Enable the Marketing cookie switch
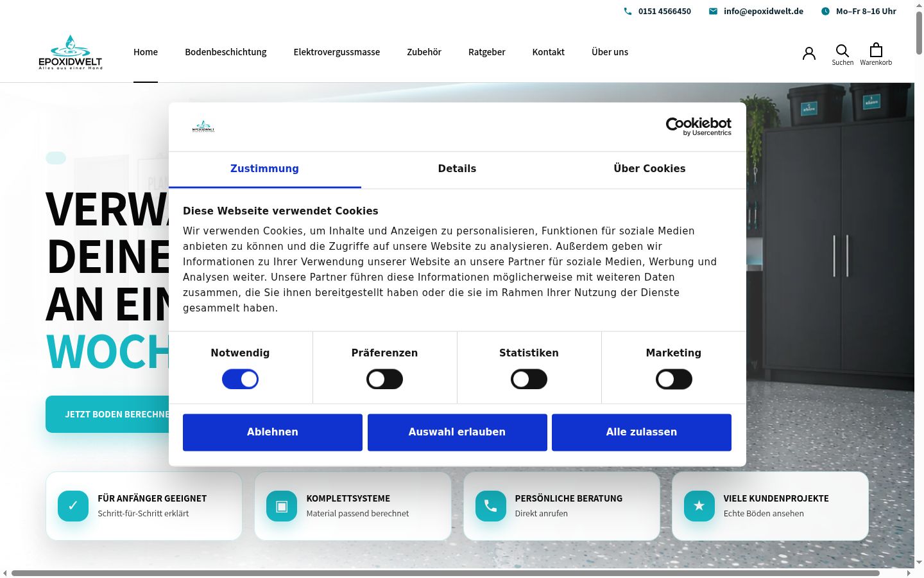 [674, 380]
